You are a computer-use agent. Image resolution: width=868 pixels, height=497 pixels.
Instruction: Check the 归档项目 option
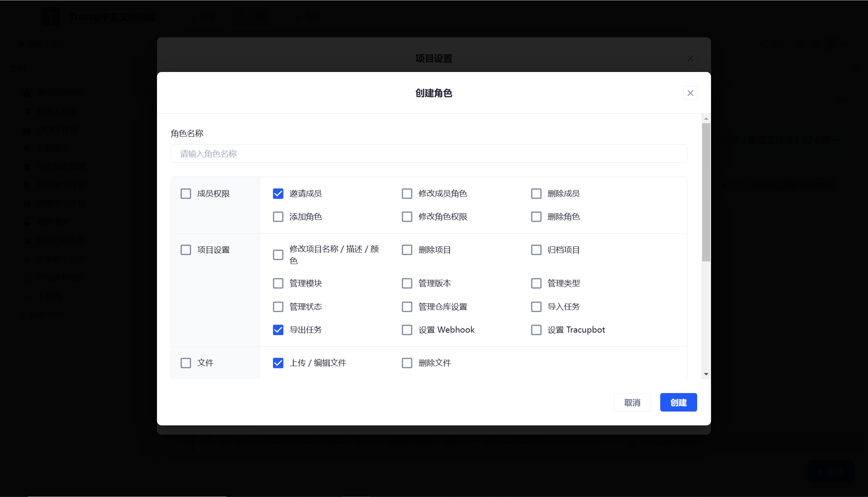click(x=536, y=249)
